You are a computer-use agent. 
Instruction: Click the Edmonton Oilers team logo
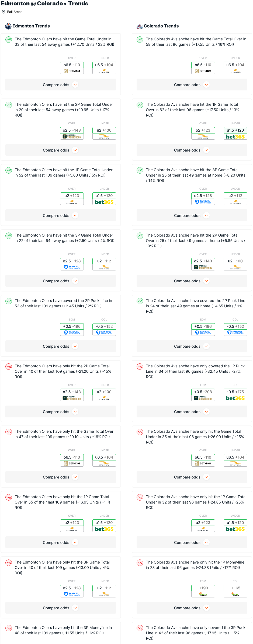8,26
